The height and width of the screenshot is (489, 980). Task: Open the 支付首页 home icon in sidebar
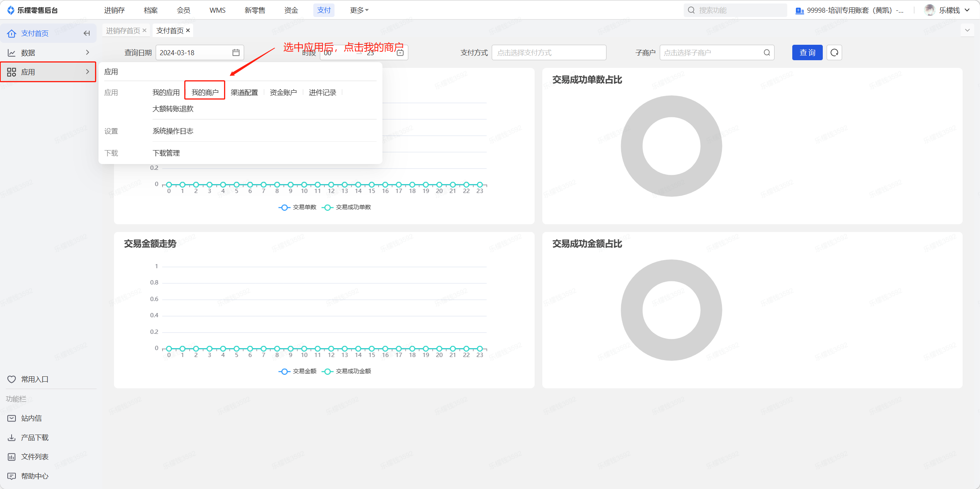coord(12,34)
